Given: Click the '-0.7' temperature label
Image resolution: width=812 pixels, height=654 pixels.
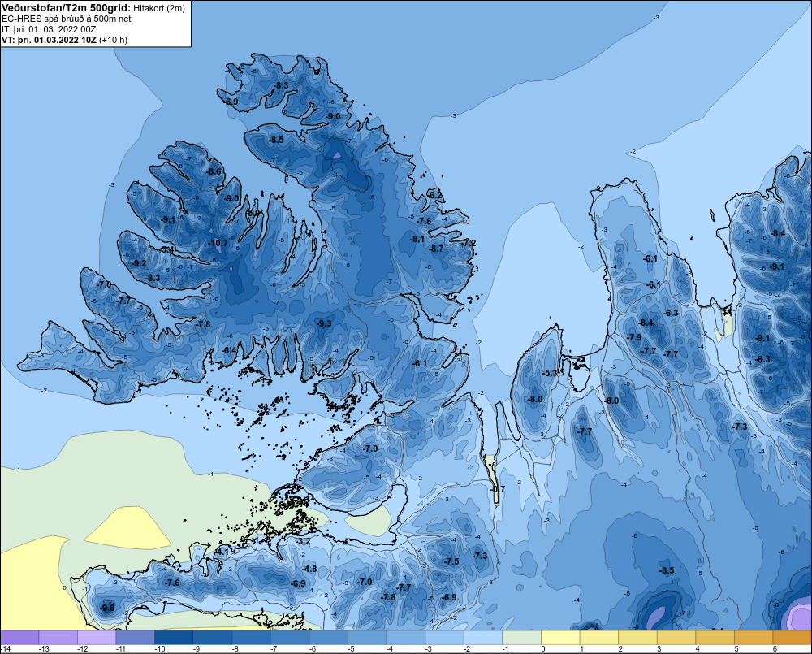Looking at the screenshot, I should [498, 489].
